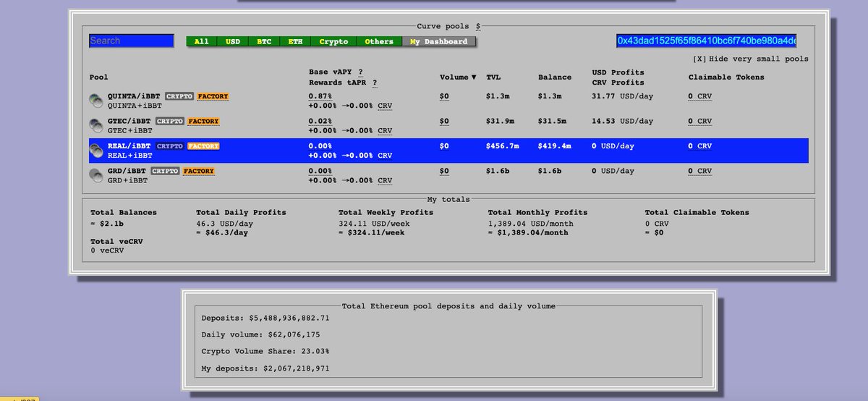Screen dimensions: 868x401
Task: Click the Deposits: $5,488,936,882.71 line
Action: [x=265, y=318]
